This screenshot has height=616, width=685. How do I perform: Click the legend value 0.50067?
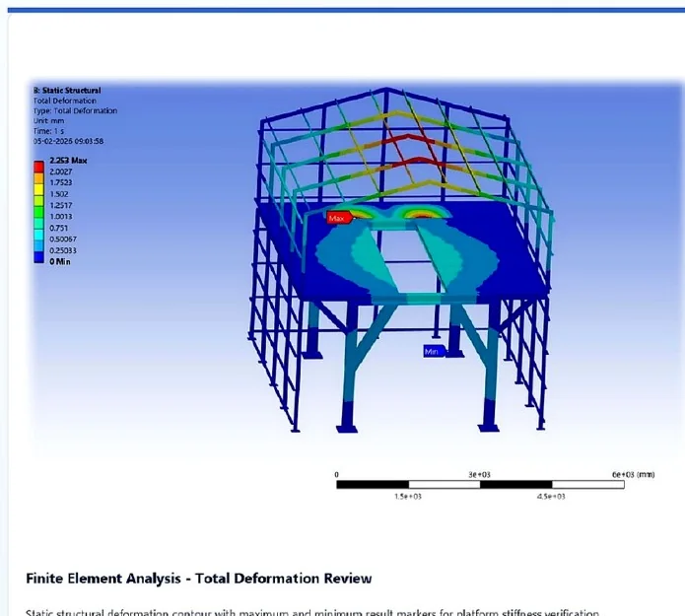point(63,240)
